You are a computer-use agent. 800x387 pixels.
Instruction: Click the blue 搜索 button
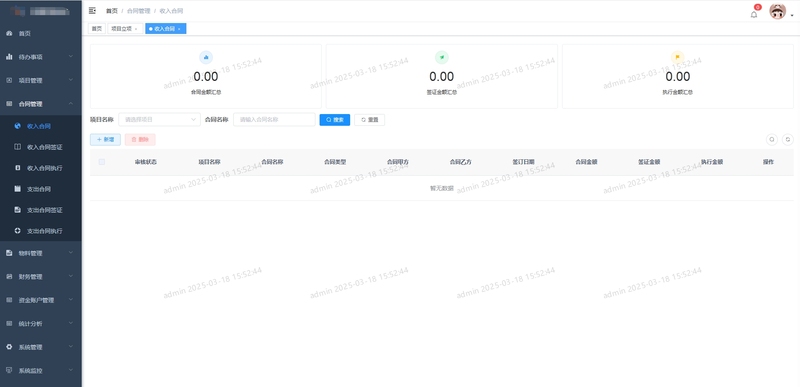(x=335, y=120)
